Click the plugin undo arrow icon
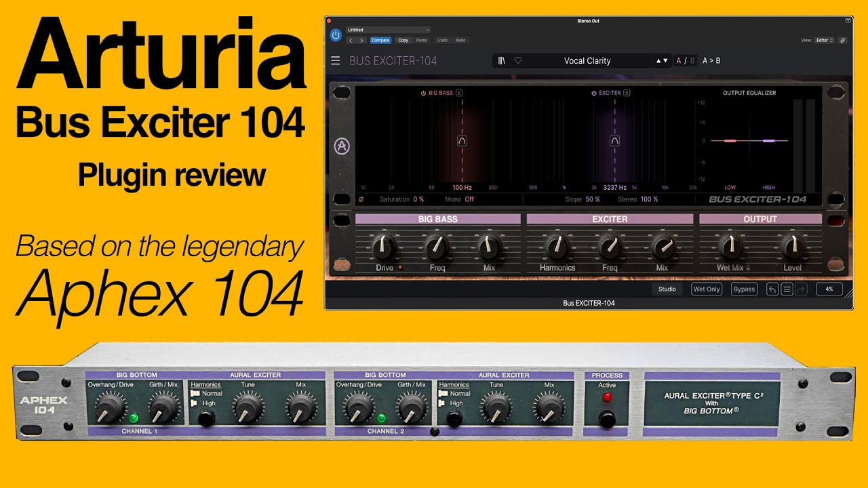 coord(772,289)
